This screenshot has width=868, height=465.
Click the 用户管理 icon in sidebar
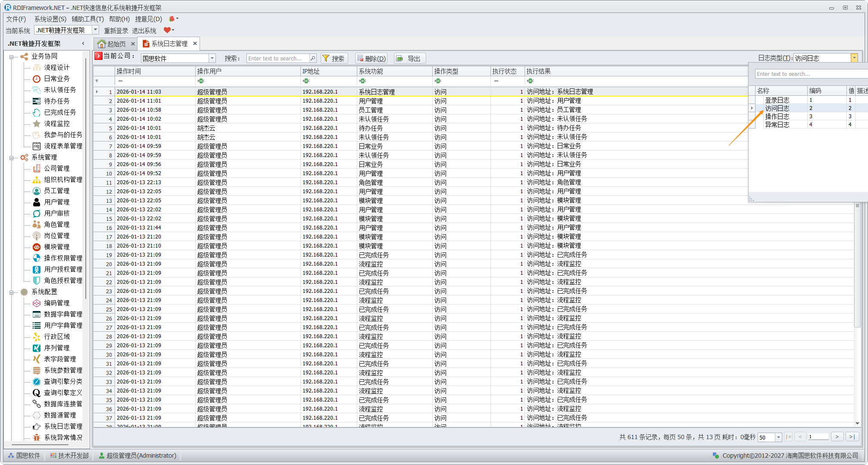click(37, 202)
